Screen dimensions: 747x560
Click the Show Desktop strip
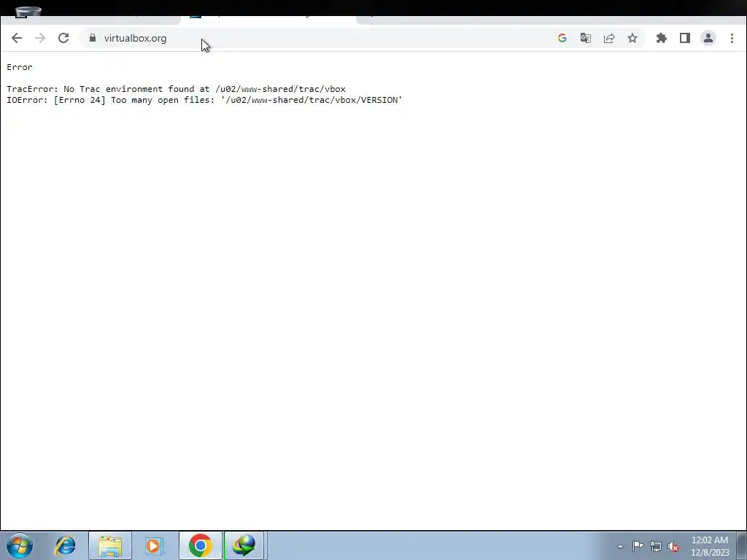point(742,545)
